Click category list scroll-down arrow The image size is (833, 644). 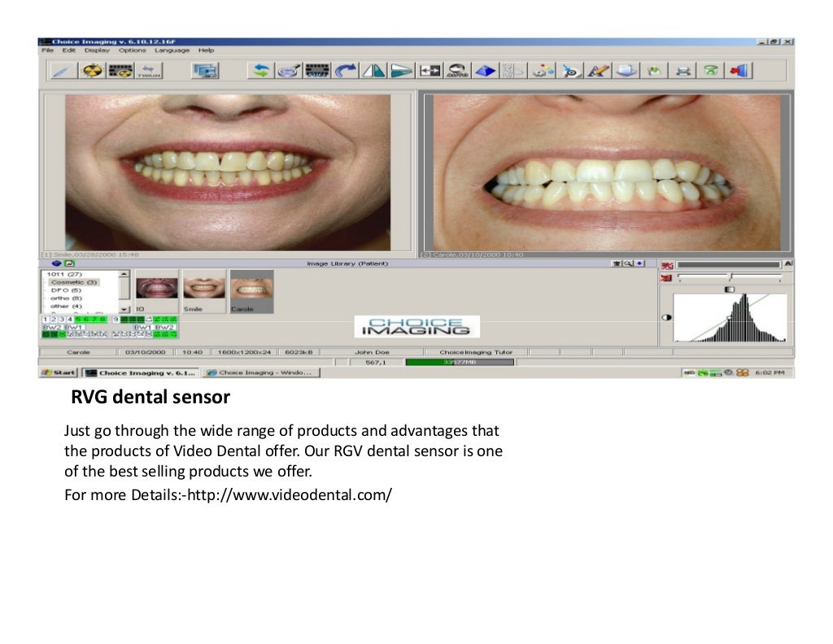[124, 309]
